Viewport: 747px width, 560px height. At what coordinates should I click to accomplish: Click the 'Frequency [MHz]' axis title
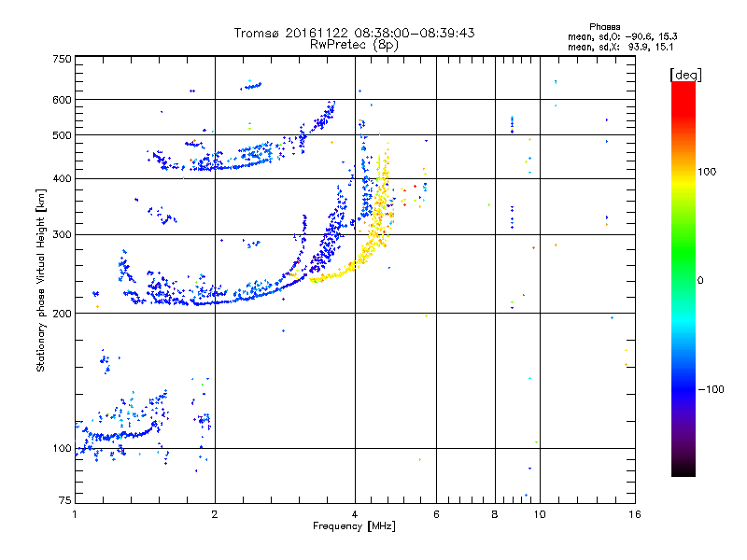(354, 526)
